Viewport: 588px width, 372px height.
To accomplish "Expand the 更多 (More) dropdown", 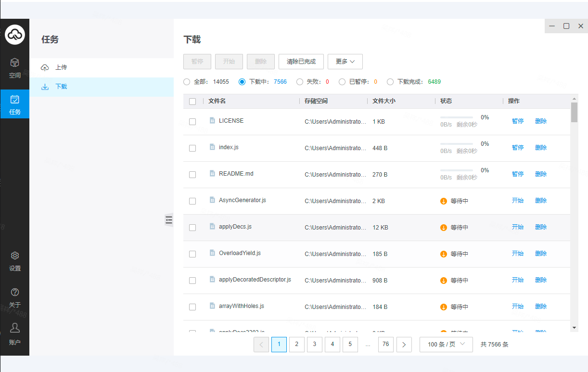I will click(x=345, y=62).
